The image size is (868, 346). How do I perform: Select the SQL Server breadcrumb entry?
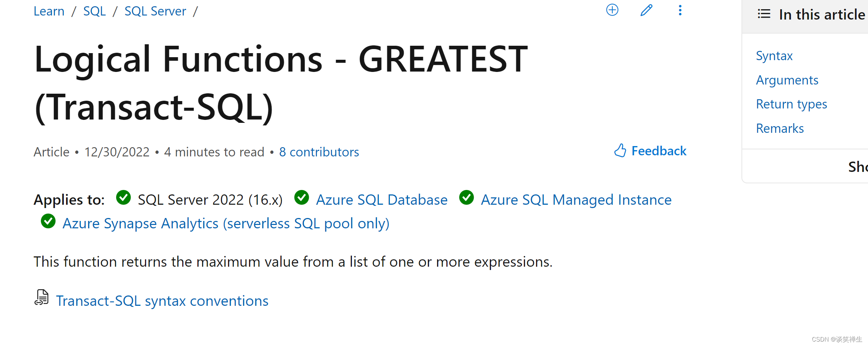point(155,11)
